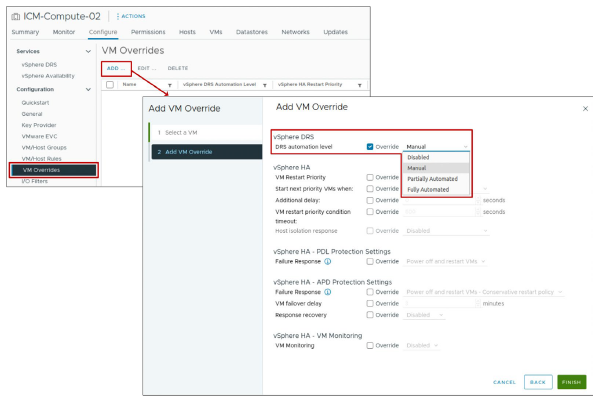Enable Override for Start next priority VMs

370,189
